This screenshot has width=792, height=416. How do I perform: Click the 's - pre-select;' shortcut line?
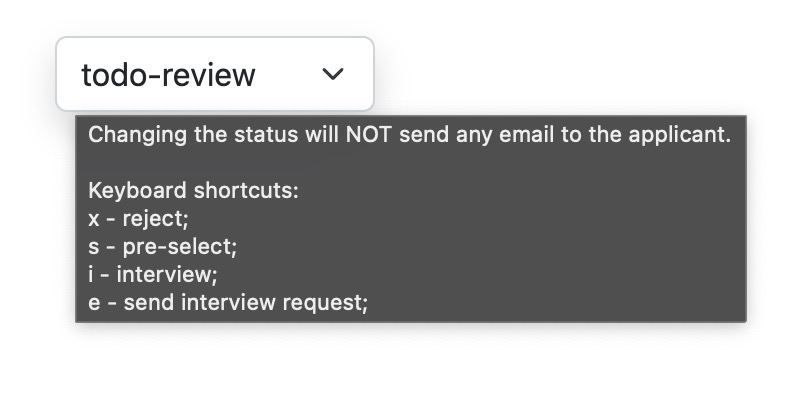click(162, 246)
